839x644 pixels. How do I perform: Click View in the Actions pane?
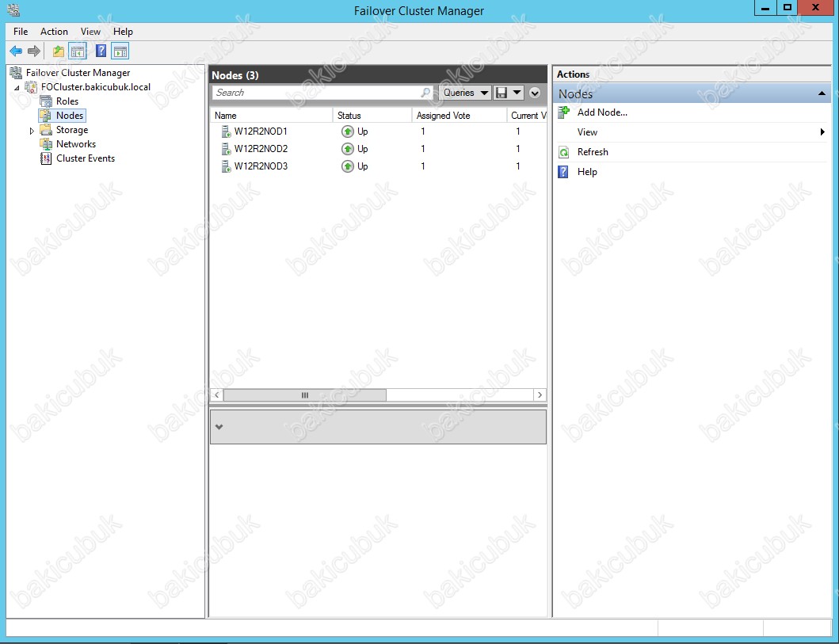coord(587,132)
